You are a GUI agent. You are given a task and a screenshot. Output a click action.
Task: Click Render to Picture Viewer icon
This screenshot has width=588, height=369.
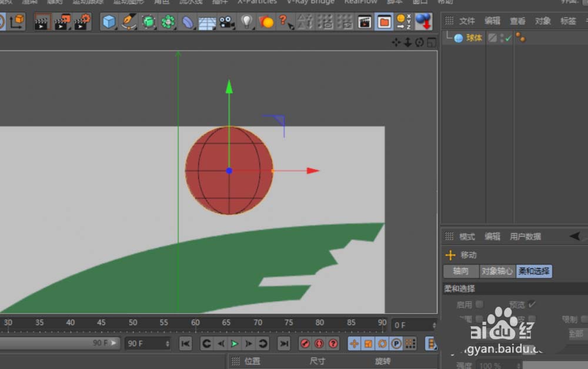point(61,22)
